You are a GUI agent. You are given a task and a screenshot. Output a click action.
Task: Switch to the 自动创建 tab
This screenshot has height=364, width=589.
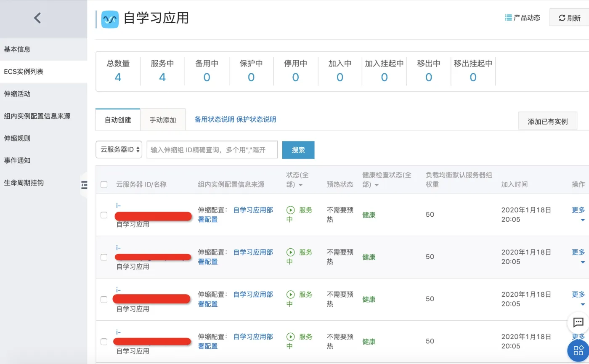click(x=118, y=120)
